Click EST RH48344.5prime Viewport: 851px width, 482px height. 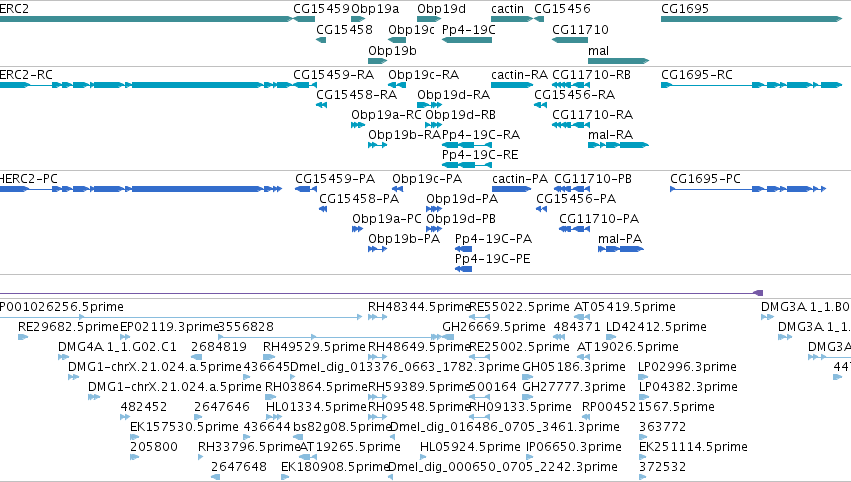pyautogui.click(x=419, y=307)
